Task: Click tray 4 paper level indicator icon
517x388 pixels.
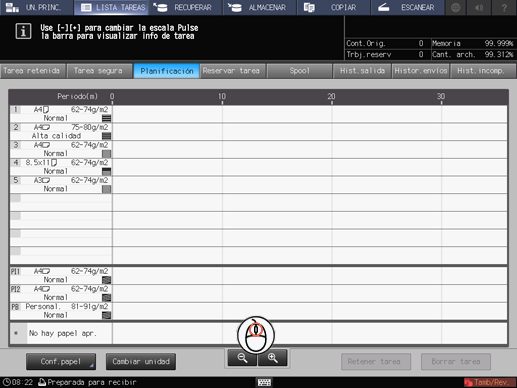Action: click(106, 171)
